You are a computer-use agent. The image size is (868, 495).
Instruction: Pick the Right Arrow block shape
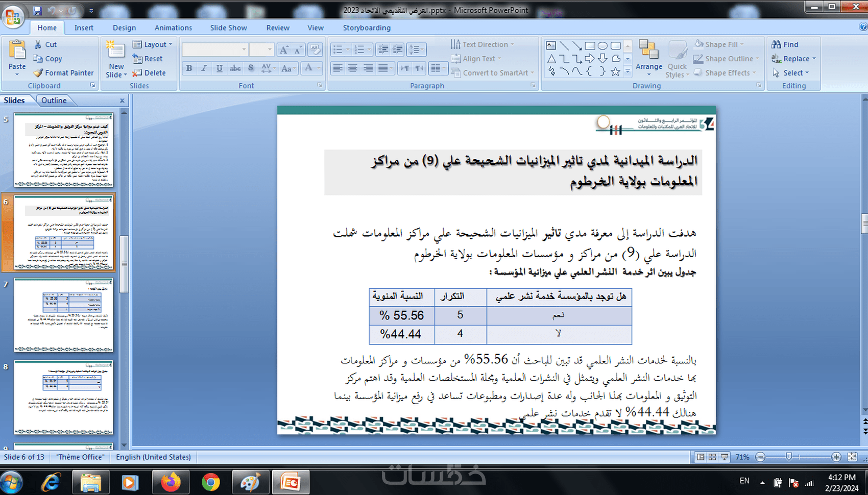point(590,59)
